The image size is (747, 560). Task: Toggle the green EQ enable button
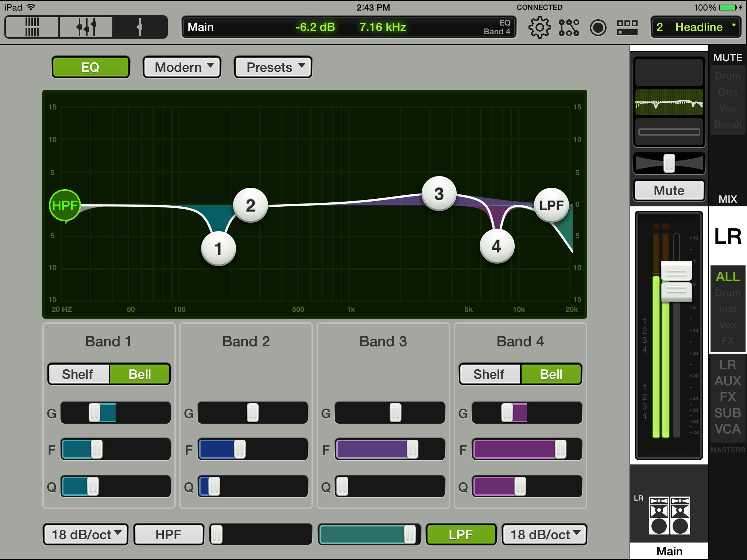click(90, 67)
